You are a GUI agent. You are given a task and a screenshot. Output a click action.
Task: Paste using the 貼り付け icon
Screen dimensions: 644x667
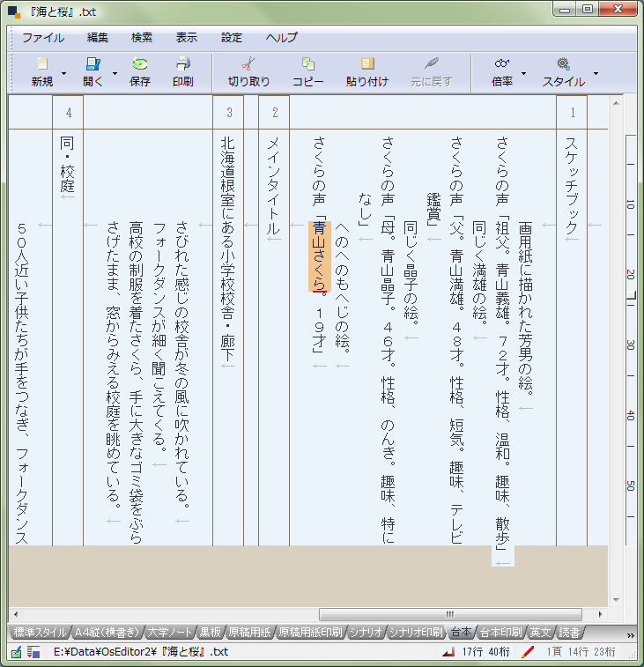click(x=367, y=63)
